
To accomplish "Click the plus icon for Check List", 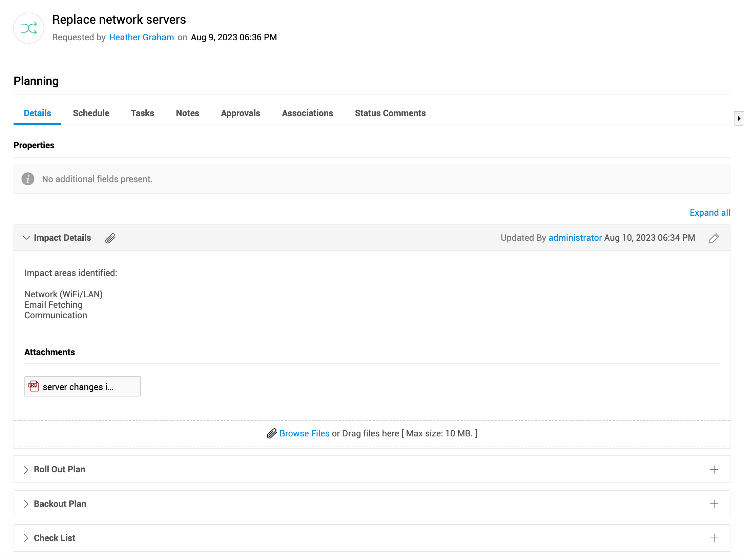I will pos(714,538).
